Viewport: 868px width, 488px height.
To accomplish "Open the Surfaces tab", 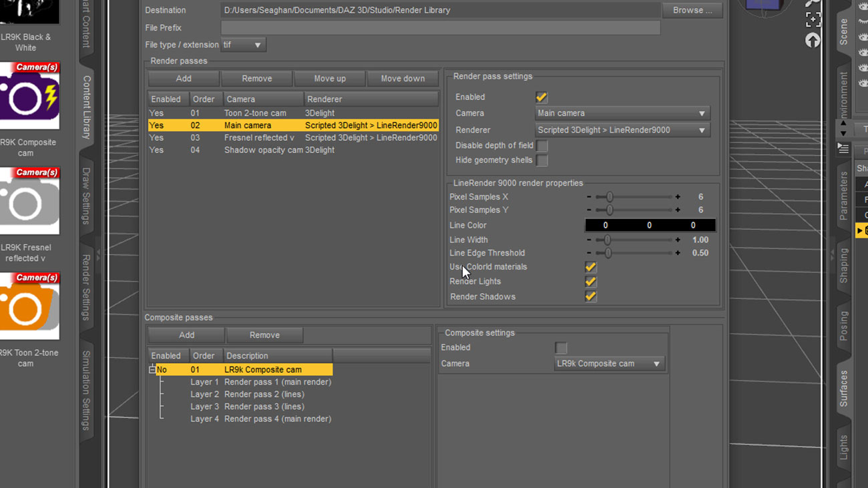I will [x=843, y=389].
